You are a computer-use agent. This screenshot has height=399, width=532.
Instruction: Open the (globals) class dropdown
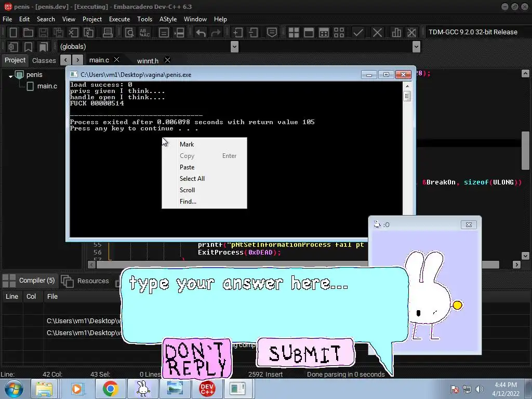point(234,46)
